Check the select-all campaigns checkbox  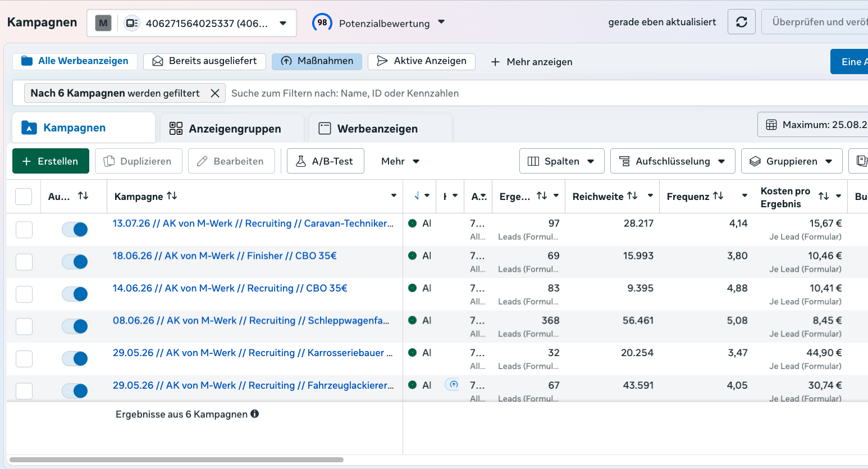pos(24,197)
